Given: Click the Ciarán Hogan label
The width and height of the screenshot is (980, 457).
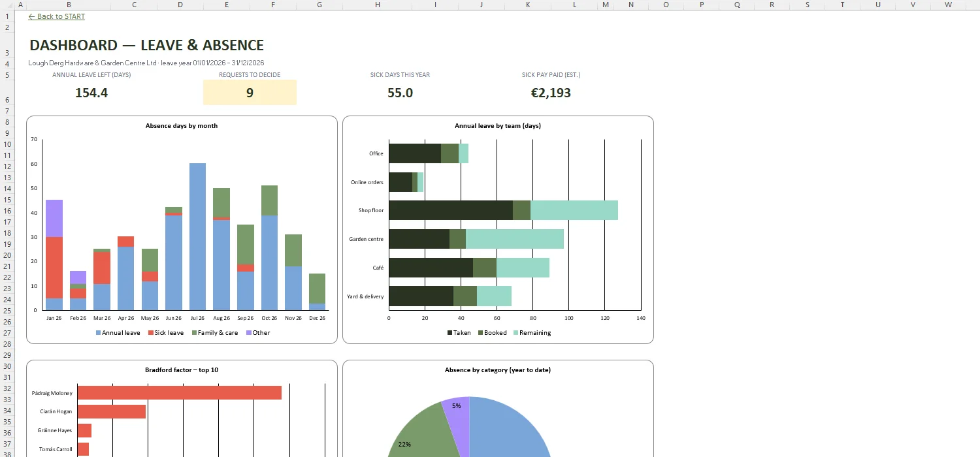Looking at the screenshot, I should click(56, 411).
